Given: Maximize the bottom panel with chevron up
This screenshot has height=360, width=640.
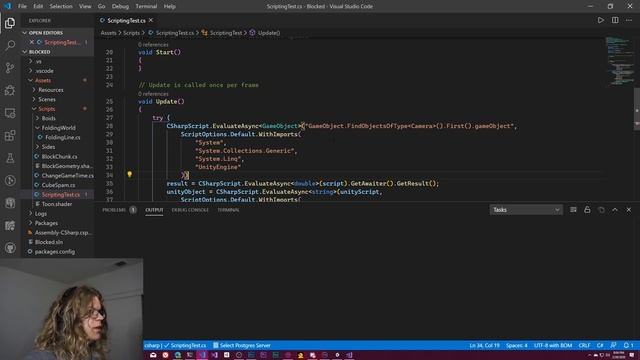Looking at the screenshot, I should tap(615, 210).
